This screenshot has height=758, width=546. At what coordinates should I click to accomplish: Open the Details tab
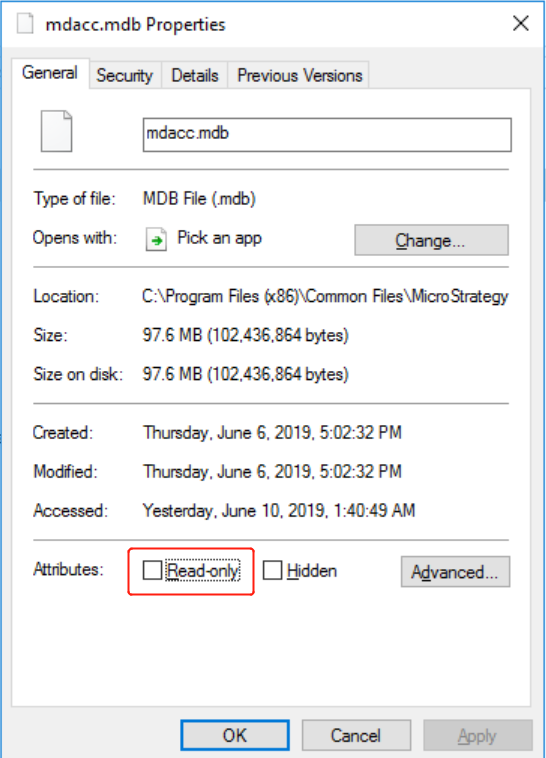tap(195, 75)
